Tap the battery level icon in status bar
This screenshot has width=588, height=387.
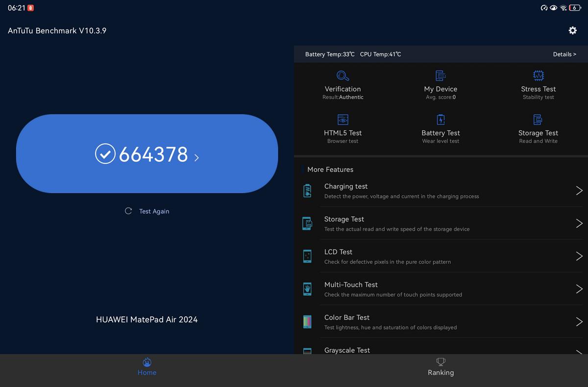point(575,8)
